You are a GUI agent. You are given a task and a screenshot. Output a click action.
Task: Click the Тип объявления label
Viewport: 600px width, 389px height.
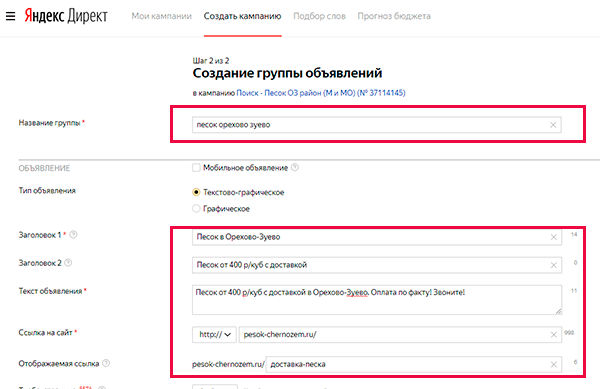pyautogui.click(x=47, y=190)
